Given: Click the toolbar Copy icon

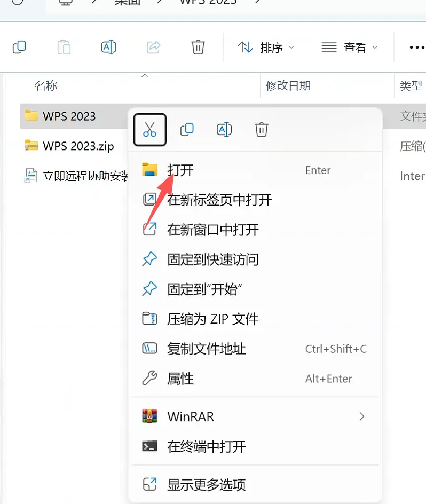Looking at the screenshot, I should [x=19, y=47].
